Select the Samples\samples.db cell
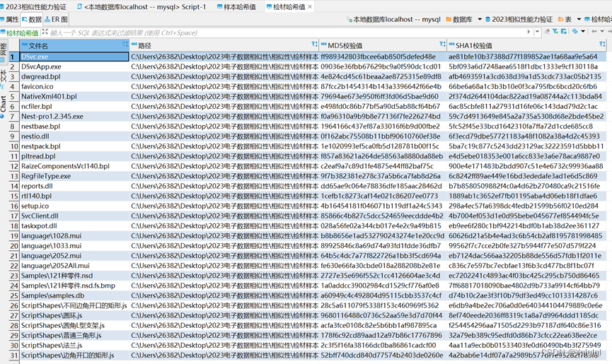This screenshot has width=612, height=364. [x=74, y=296]
